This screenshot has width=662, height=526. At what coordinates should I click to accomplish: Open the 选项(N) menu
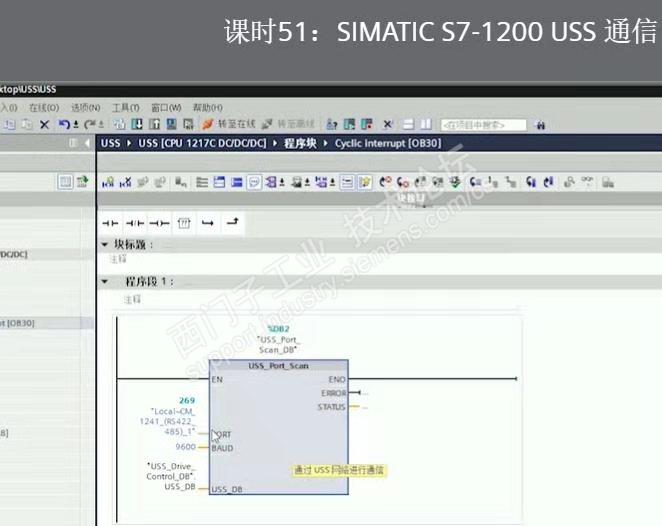tap(85, 108)
